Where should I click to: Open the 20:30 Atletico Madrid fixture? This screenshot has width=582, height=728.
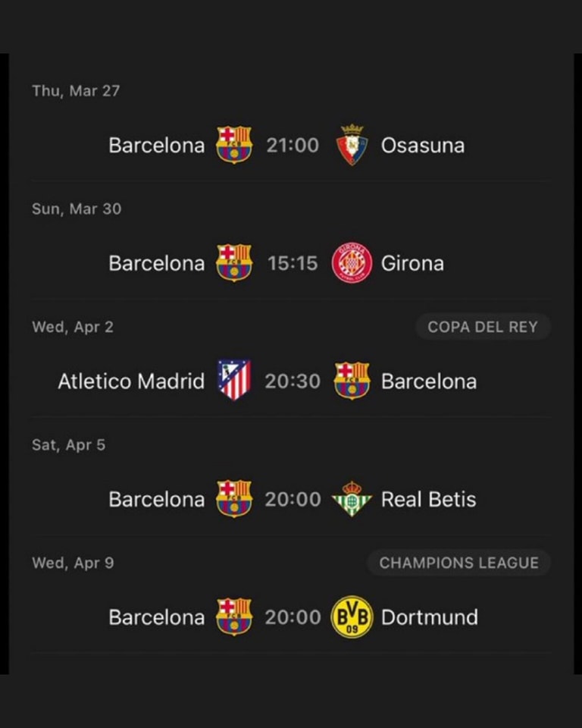point(293,381)
